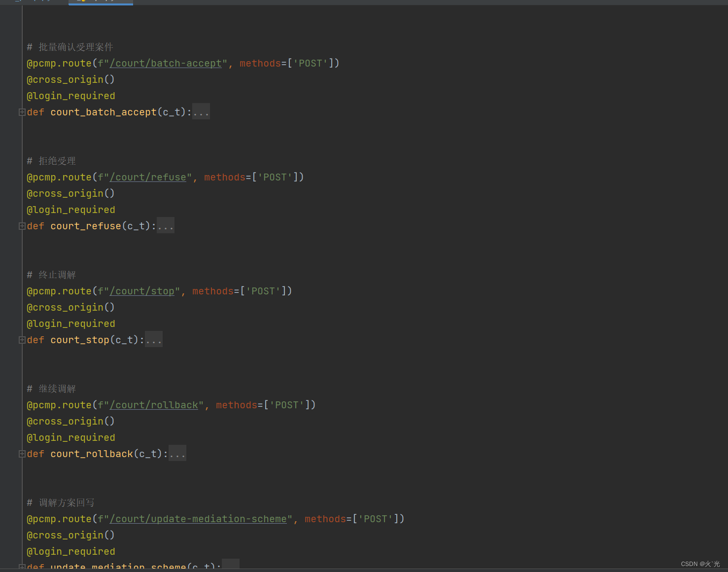728x572 pixels.
Task: Click function name court_rollback
Action: click(92, 454)
